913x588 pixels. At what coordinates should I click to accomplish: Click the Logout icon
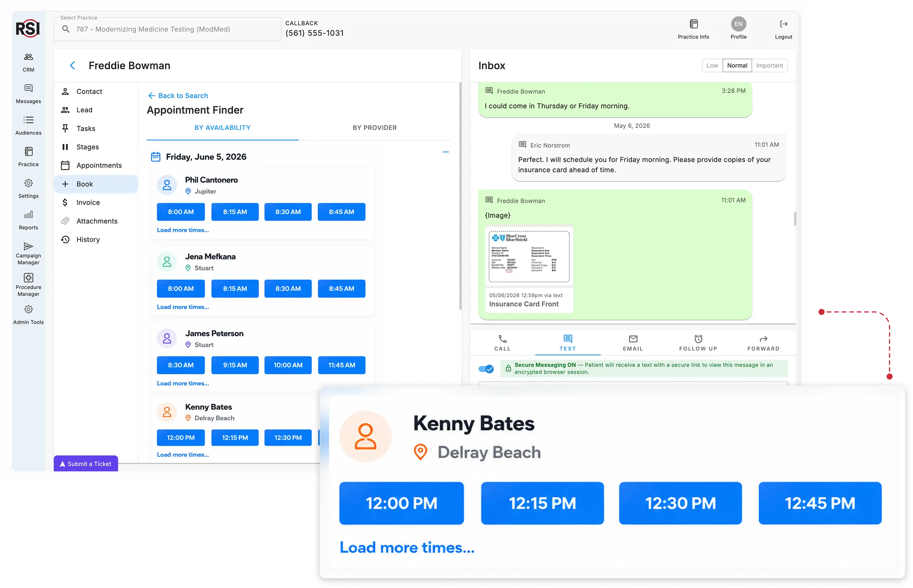pyautogui.click(x=783, y=24)
